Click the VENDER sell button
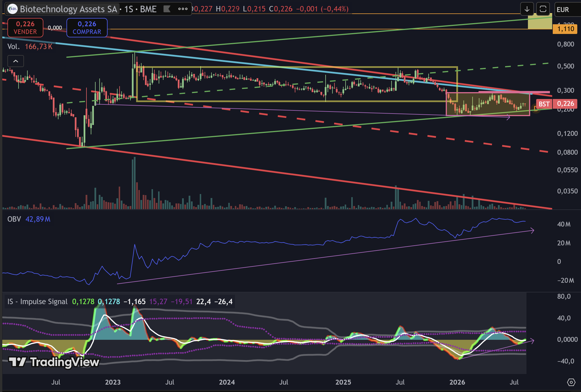The image size is (581, 392). pos(25,28)
